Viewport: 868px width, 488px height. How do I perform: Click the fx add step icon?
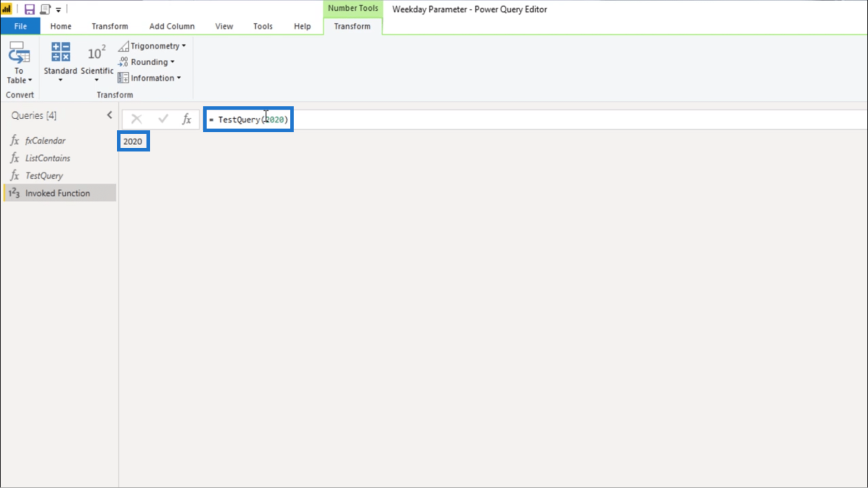tap(187, 119)
